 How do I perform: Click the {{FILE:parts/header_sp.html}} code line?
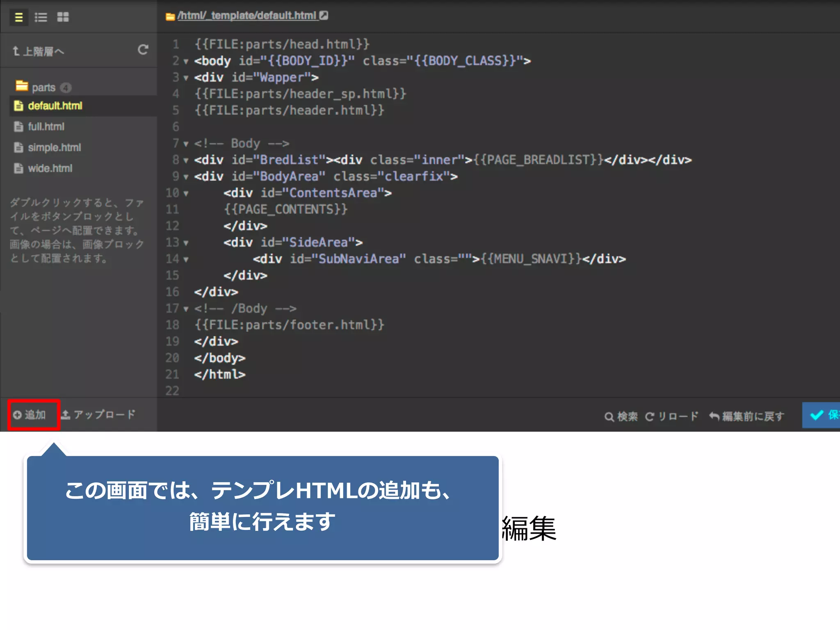[300, 94]
